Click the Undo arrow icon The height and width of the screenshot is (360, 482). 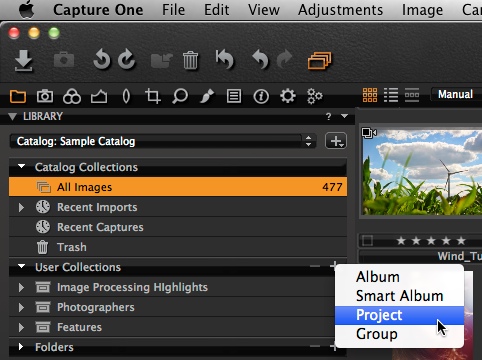coord(260,60)
